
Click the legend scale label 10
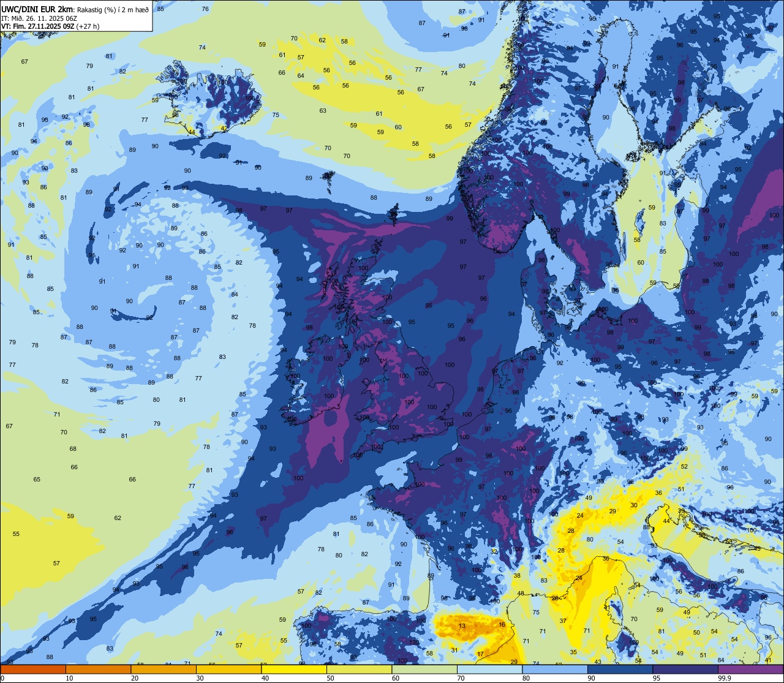[x=69, y=678]
